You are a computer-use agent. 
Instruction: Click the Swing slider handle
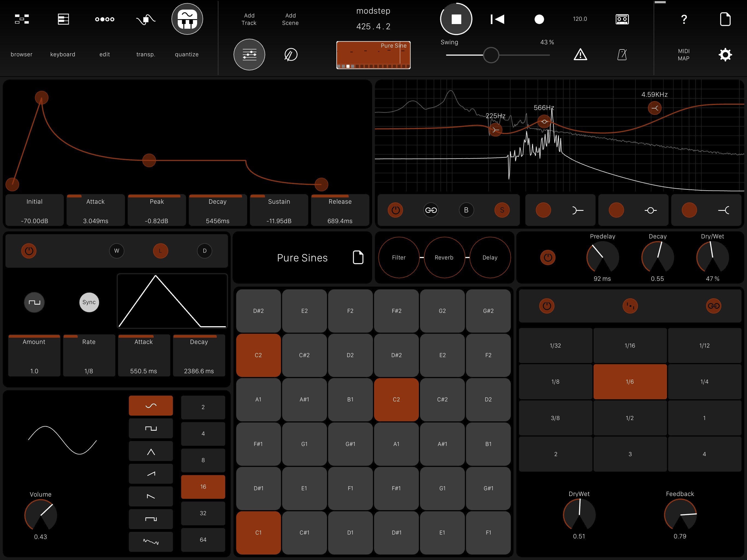click(491, 55)
